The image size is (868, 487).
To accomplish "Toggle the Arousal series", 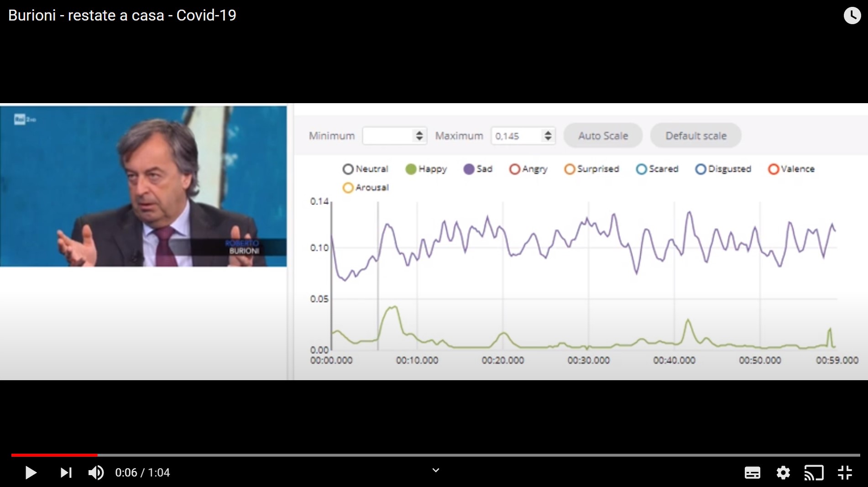I will coord(366,188).
